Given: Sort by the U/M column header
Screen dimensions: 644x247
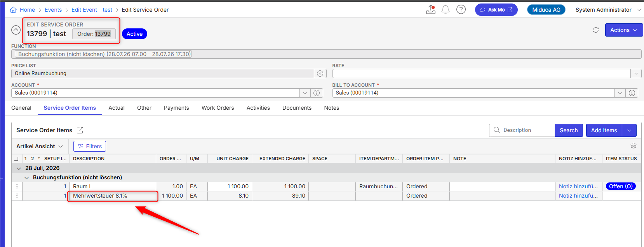Looking at the screenshot, I should pos(197,159).
